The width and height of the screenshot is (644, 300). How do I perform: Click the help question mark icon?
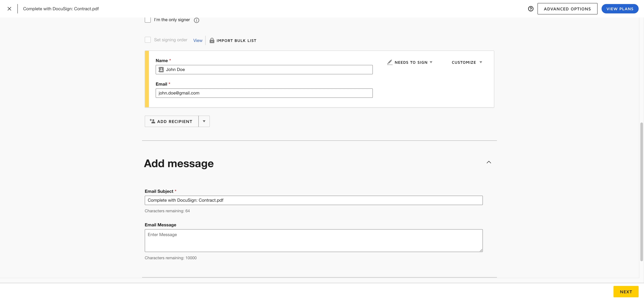tap(530, 9)
